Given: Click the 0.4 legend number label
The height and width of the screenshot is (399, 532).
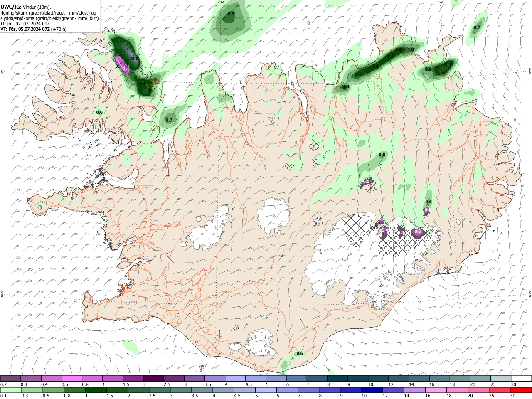Looking at the screenshot, I should [44, 384].
